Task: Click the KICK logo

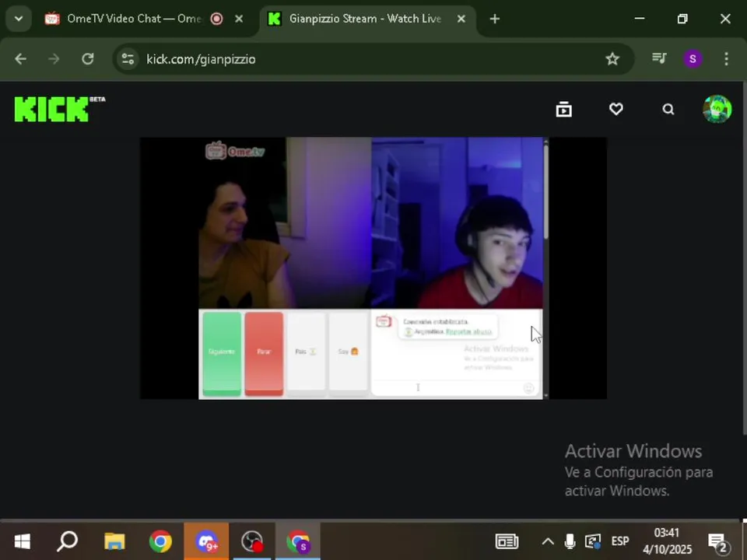Action: pos(60,109)
